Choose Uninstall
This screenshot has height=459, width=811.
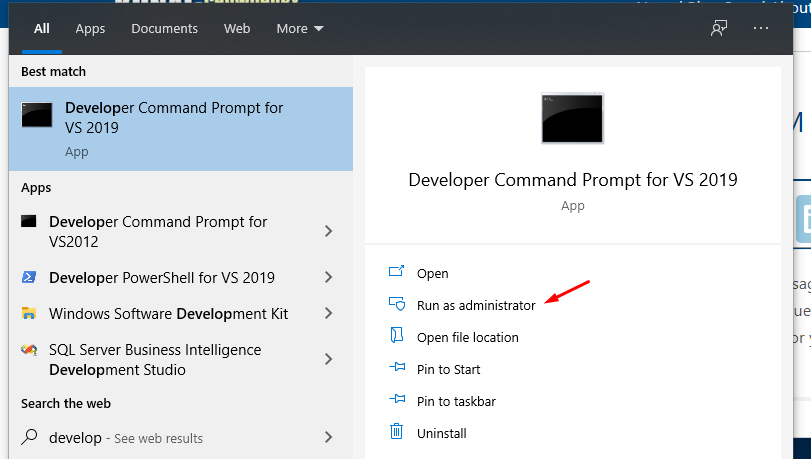(x=442, y=433)
